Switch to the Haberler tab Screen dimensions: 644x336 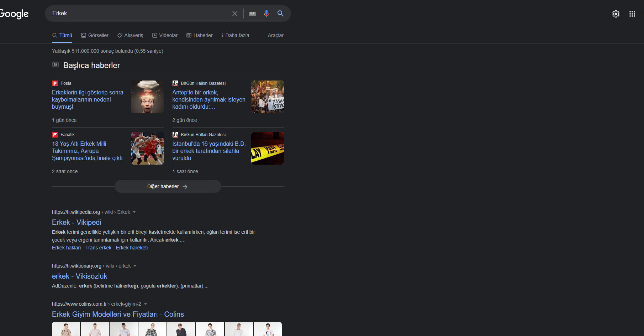point(200,35)
